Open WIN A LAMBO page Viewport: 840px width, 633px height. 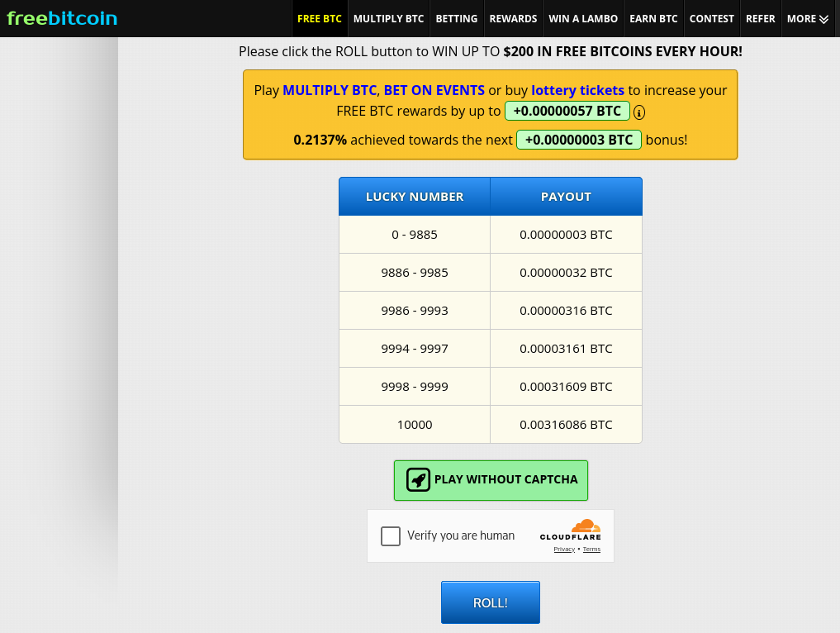(x=583, y=19)
